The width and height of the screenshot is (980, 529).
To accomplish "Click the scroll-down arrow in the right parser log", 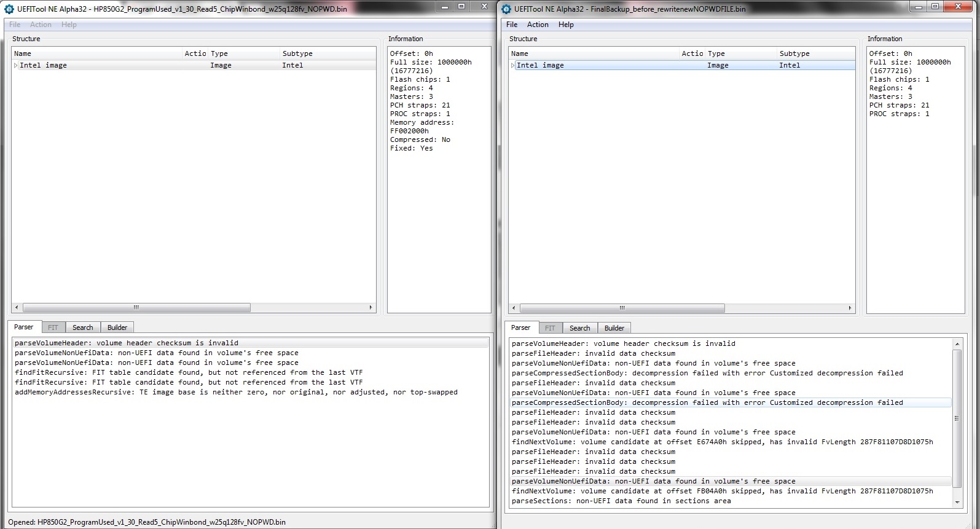I will pyautogui.click(x=957, y=502).
